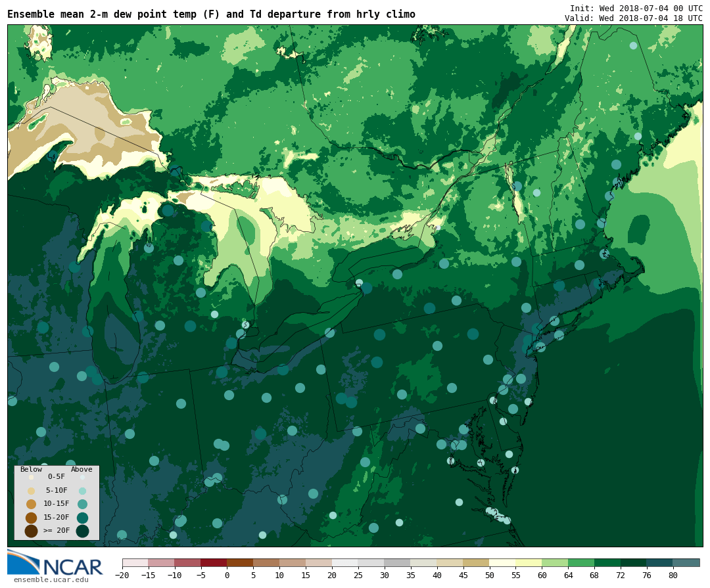Select the '0-5F' legend label

pyautogui.click(x=57, y=477)
